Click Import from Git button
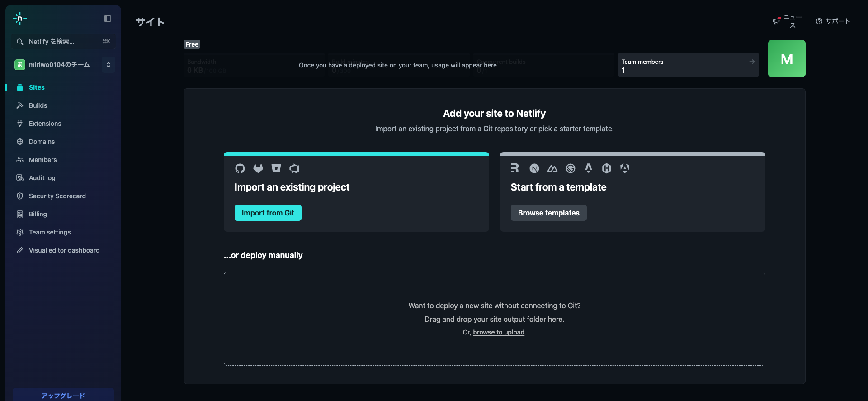Image resolution: width=868 pixels, height=401 pixels. pyautogui.click(x=268, y=213)
